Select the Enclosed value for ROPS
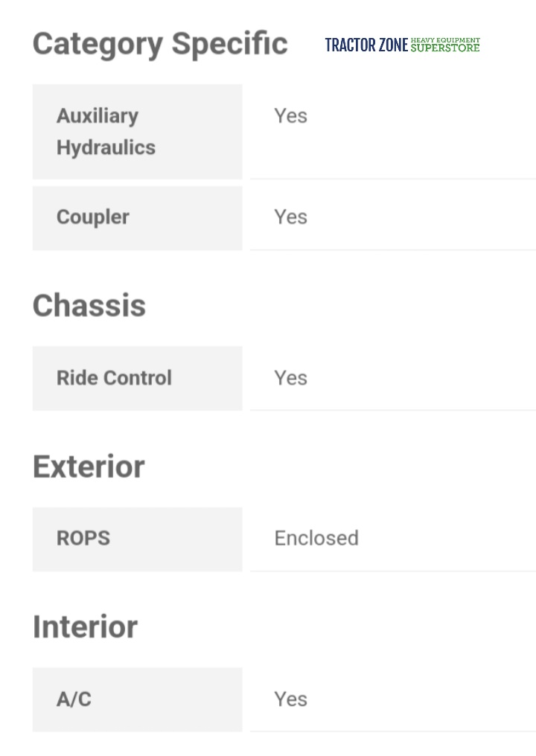The width and height of the screenshot is (536, 756). click(x=316, y=539)
